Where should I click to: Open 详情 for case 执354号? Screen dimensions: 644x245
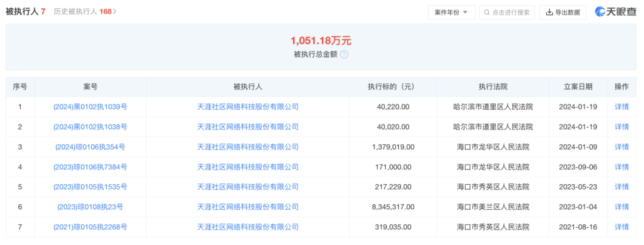[x=621, y=147]
